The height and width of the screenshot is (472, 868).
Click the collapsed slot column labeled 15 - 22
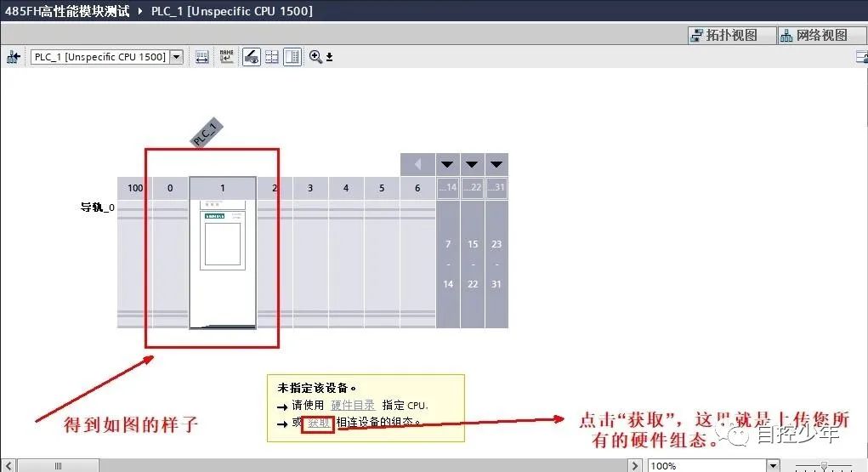[473, 264]
